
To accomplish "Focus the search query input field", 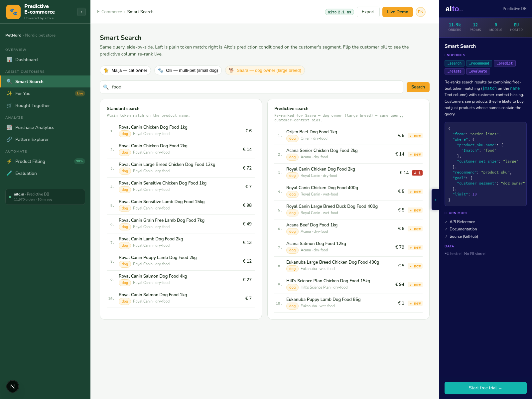I will coord(251,87).
